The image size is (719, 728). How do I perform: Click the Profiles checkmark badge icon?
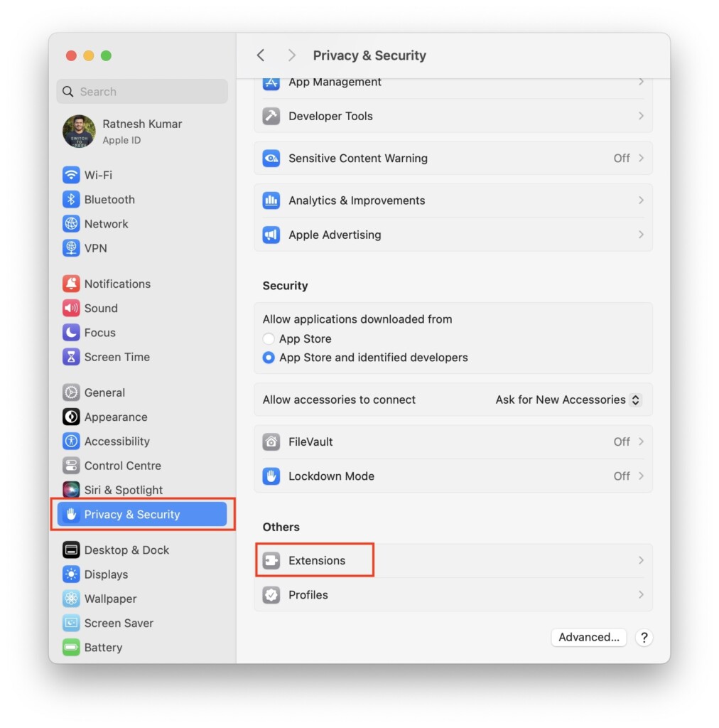click(271, 595)
